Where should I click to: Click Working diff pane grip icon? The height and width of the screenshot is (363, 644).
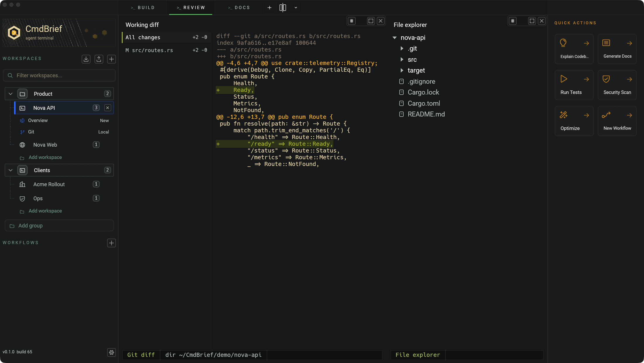click(352, 21)
